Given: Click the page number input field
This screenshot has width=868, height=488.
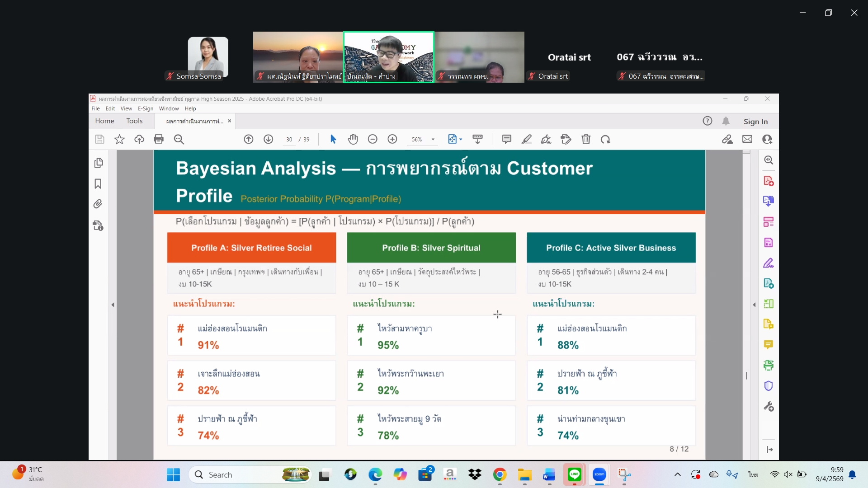Looking at the screenshot, I should tap(289, 140).
